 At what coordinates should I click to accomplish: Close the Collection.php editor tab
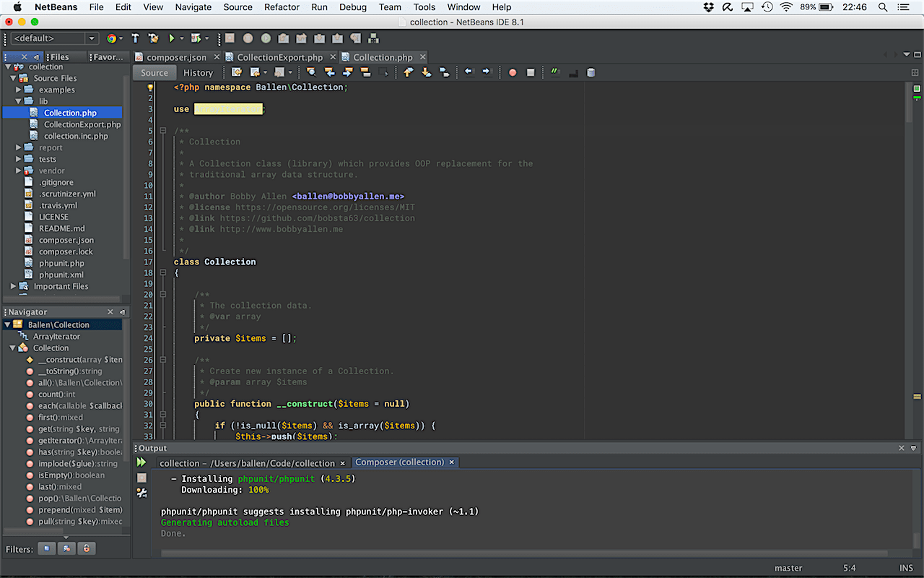[x=422, y=57]
